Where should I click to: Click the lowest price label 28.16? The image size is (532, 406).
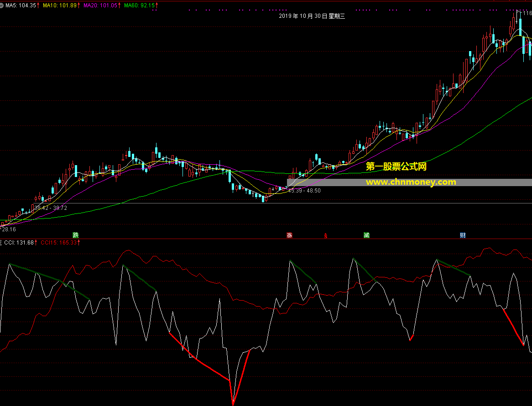coord(9,229)
